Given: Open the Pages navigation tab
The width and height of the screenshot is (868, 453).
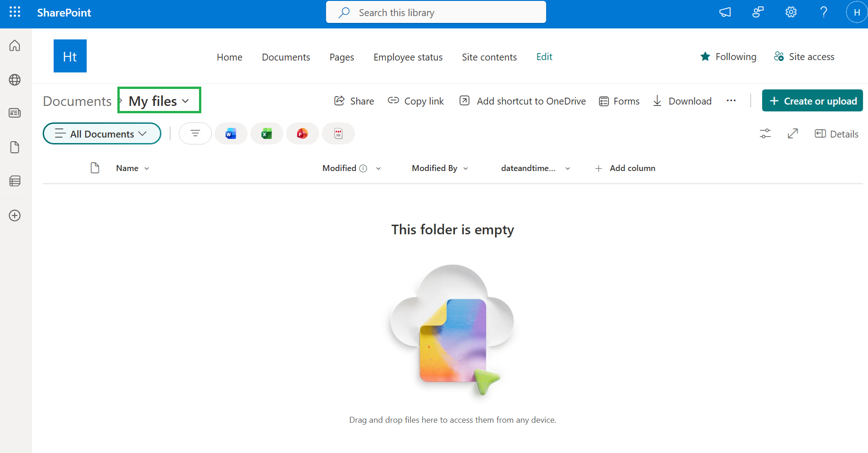Looking at the screenshot, I should (342, 57).
